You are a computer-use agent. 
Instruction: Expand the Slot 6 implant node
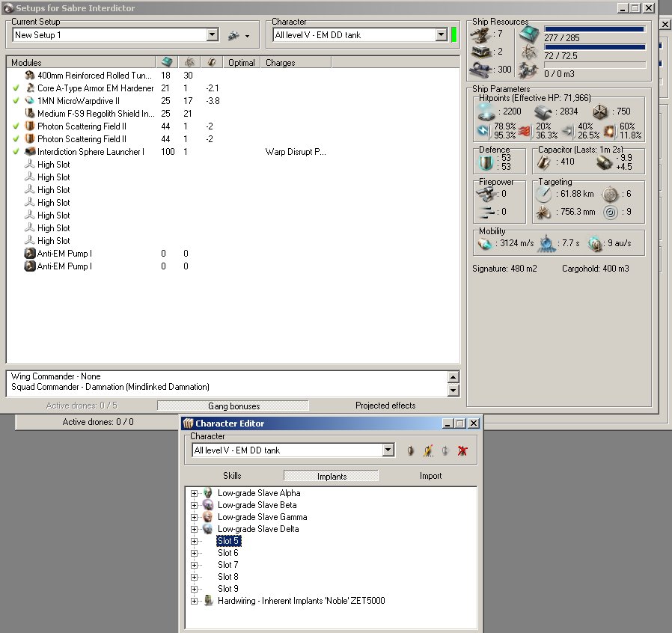coord(194,553)
